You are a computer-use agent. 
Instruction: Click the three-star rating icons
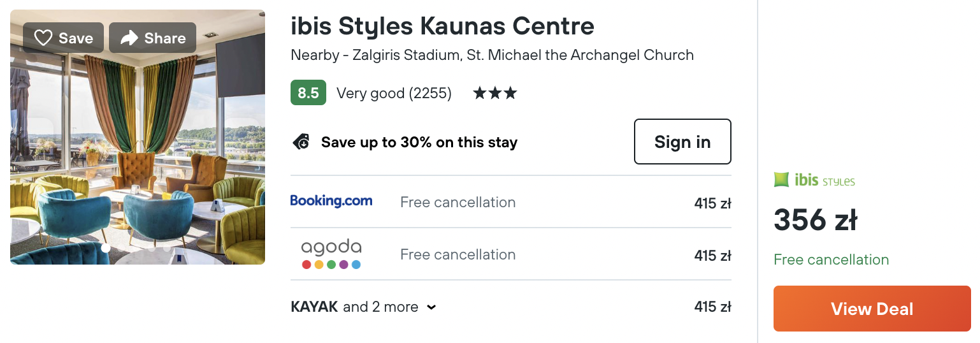click(494, 94)
